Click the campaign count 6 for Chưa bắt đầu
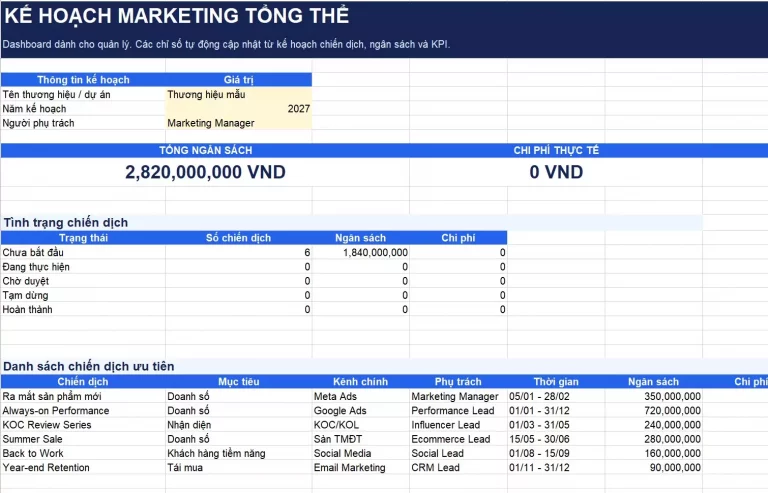Image resolution: width=768 pixels, height=493 pixels. (239, 253)
